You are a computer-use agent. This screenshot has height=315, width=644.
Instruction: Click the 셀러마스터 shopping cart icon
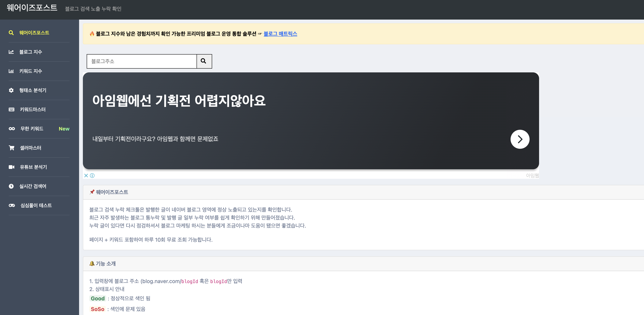click(11, 148)
